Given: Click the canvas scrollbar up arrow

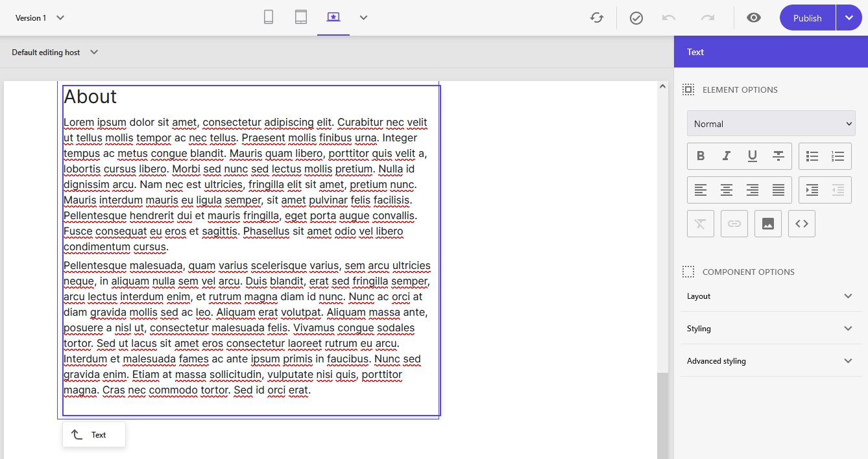Looking at the screenshot, I should coord(662,86).
